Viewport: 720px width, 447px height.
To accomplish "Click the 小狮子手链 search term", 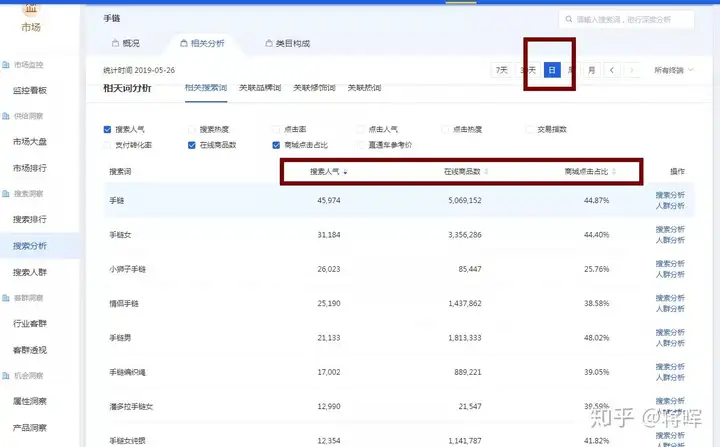I will click(127, 269).
